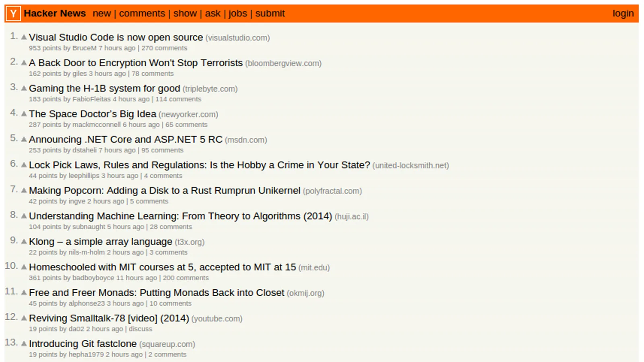View user nils-m-holm's profile
This screenshot has height=362, width=644.
pos(87,253)
